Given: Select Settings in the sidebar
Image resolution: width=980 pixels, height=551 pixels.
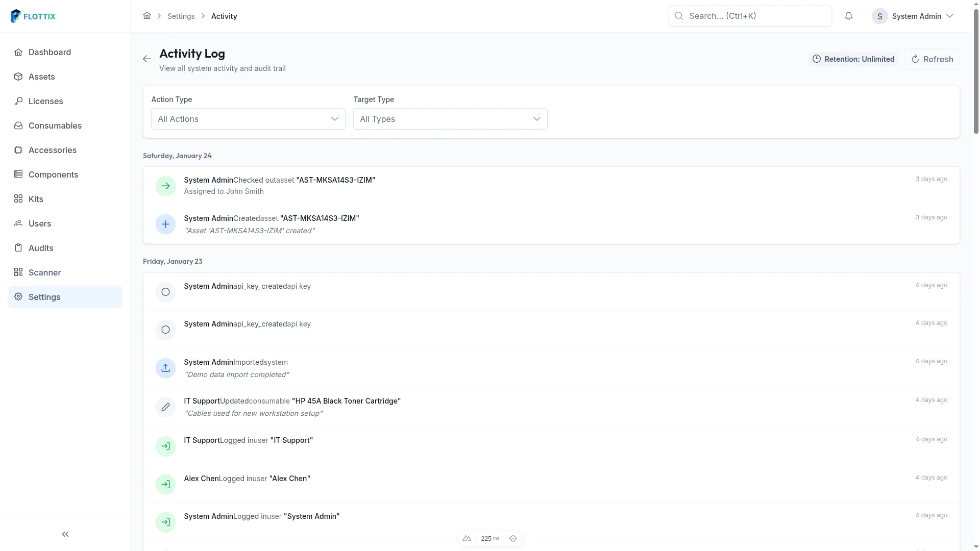Looking at the screenshot, I should click(x=44, y=297).
